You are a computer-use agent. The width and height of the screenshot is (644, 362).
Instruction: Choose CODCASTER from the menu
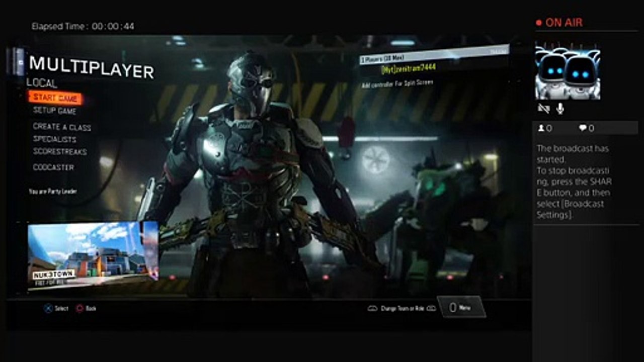(53, 167)
